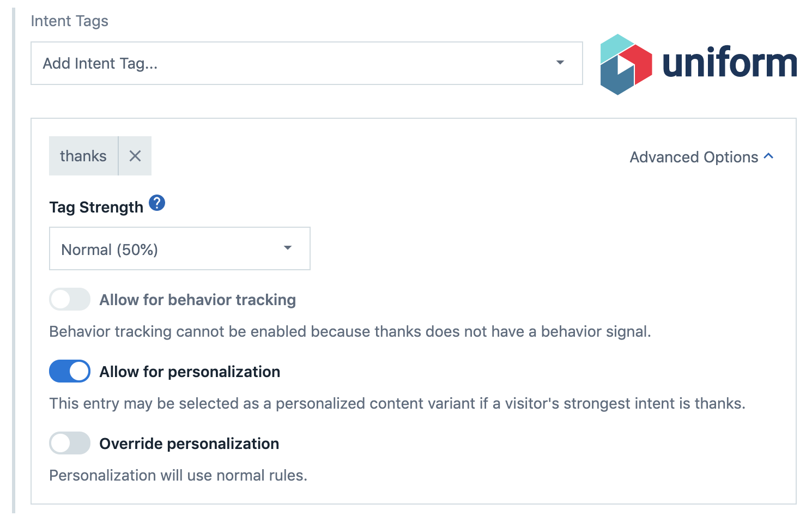Click the arrow in Tag Strength selector
812x522 pixels.
coord(288,248)
